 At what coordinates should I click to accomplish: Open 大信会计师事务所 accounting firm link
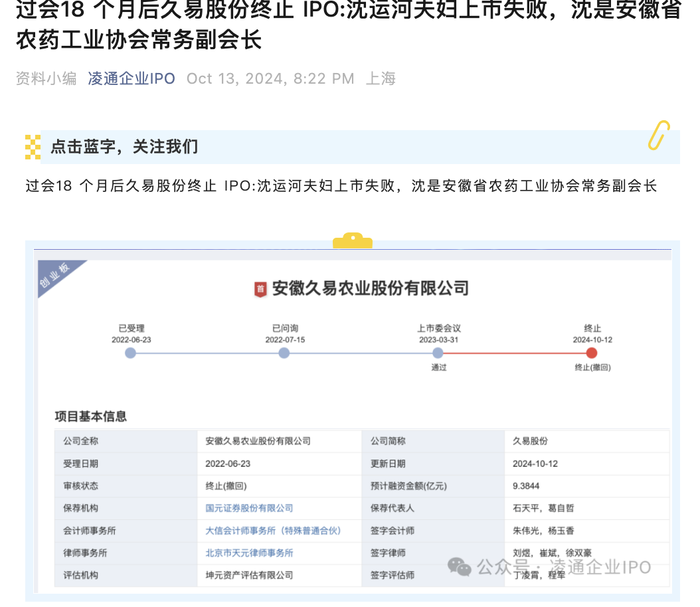[x=273, y=531]
